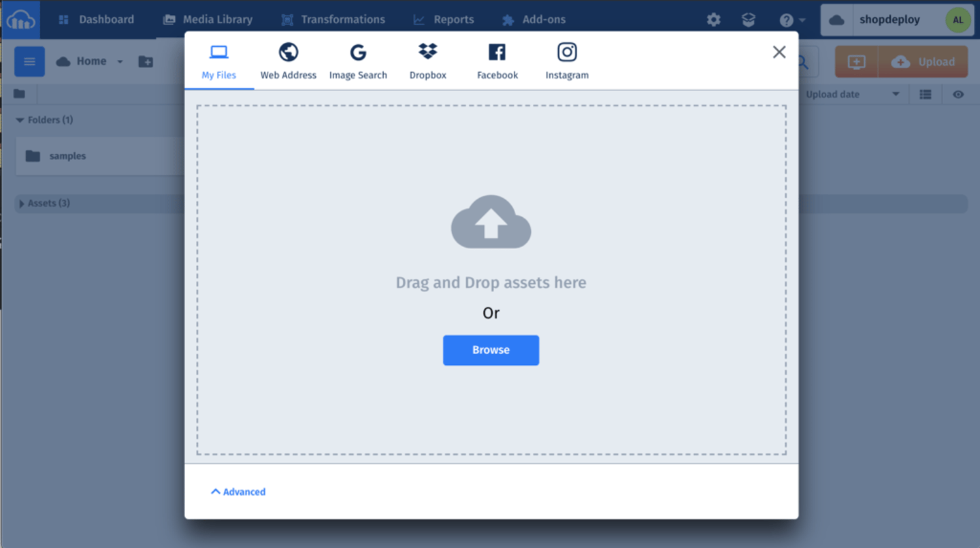Image resolution: width=980 pixels, height=548 pixels.
Task: Collapse the Advanced options link
Action: click(238, 491)
